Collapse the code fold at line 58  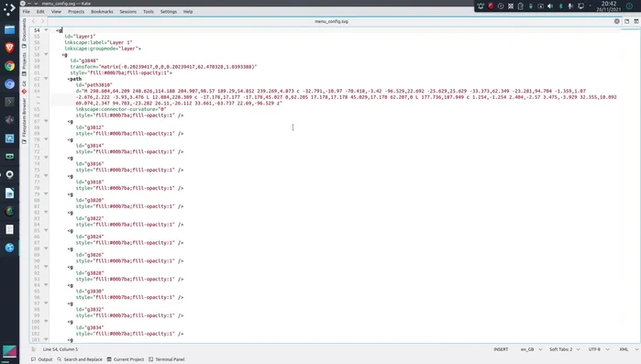46,54
